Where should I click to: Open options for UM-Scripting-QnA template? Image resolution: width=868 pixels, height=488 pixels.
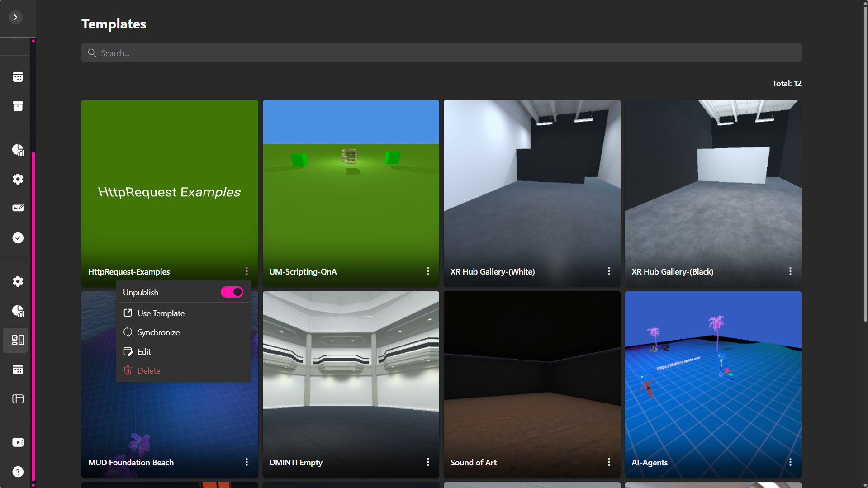point(428,271)
